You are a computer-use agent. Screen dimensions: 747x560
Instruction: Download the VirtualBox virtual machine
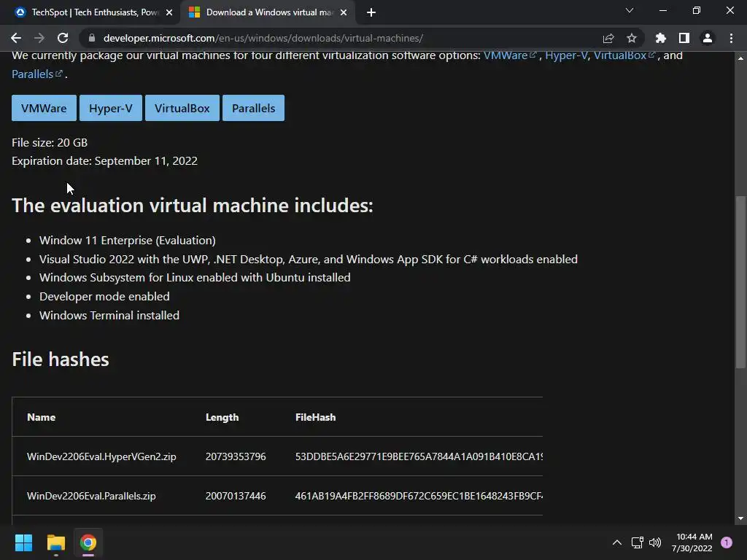point(182,108)
